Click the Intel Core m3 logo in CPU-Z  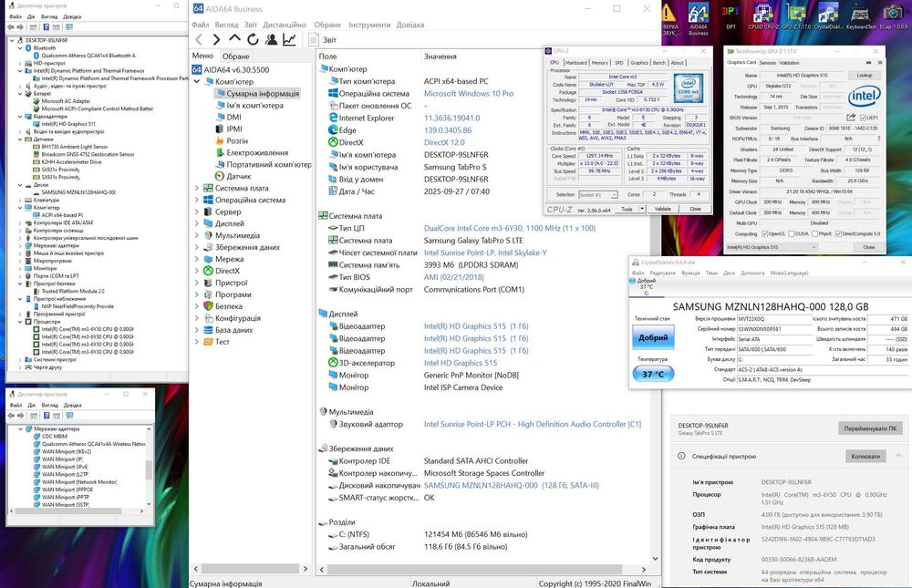(x=689, y=88)
